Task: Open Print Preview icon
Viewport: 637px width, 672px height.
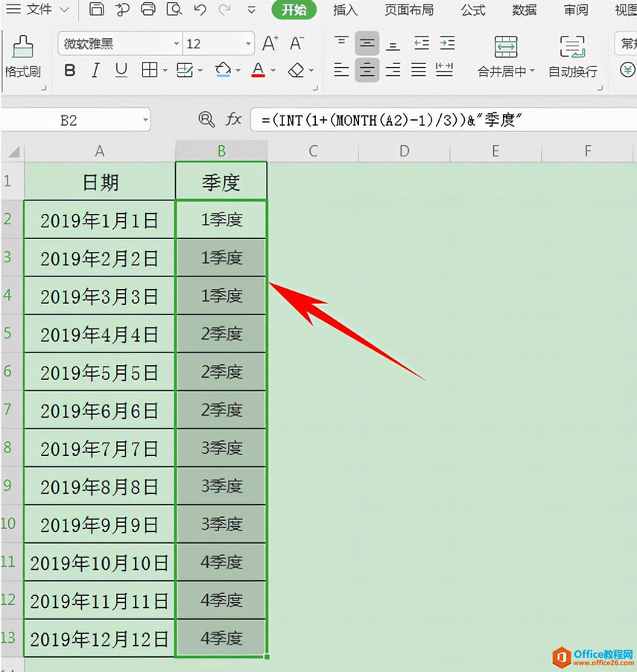Action: pyautogui.click(x=174, y=9)
